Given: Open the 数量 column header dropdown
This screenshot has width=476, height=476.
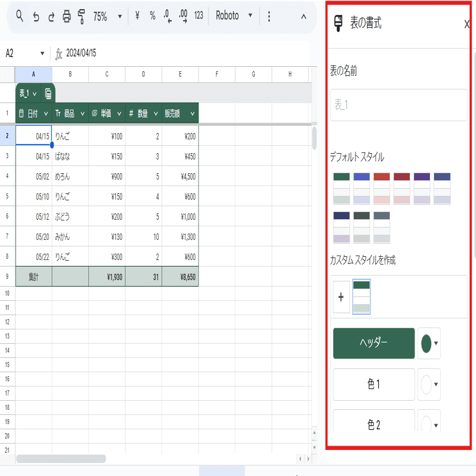Looking at the screenshot, I should 156,114.
